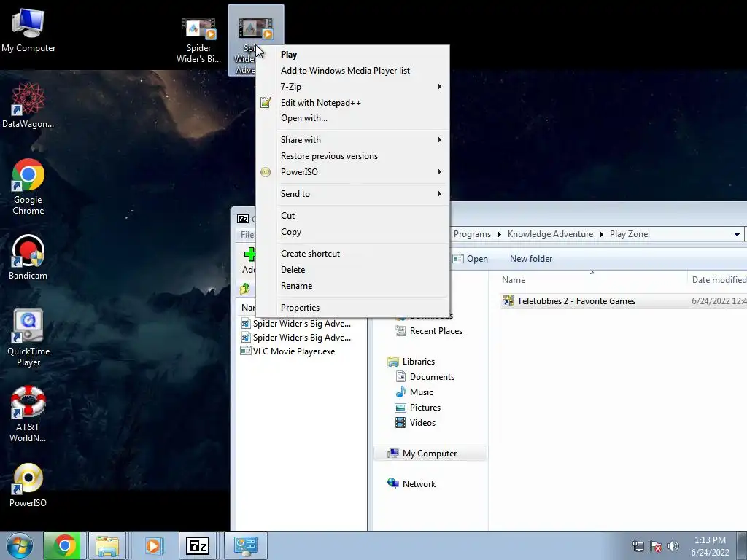
Task: Open the address bar dropdown arrow
Action: pos(737,234)
